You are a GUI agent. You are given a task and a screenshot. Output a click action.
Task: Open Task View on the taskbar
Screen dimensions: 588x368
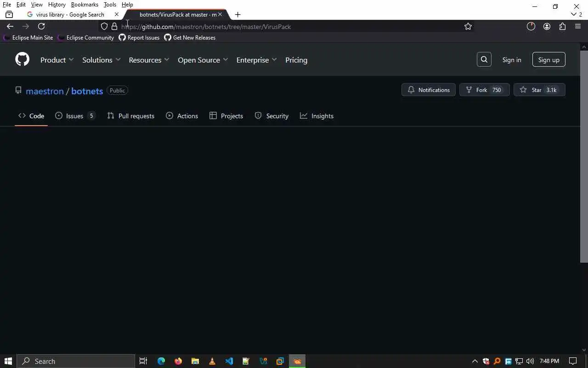coord(143,361)
